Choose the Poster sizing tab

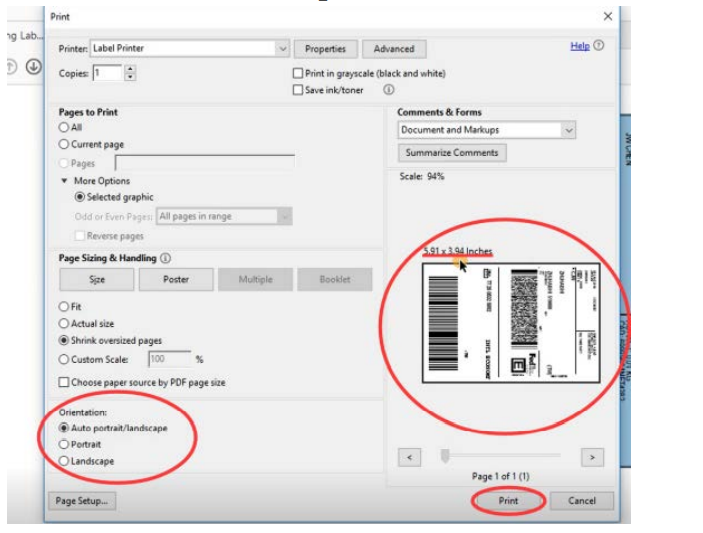(x=176, y=280)
